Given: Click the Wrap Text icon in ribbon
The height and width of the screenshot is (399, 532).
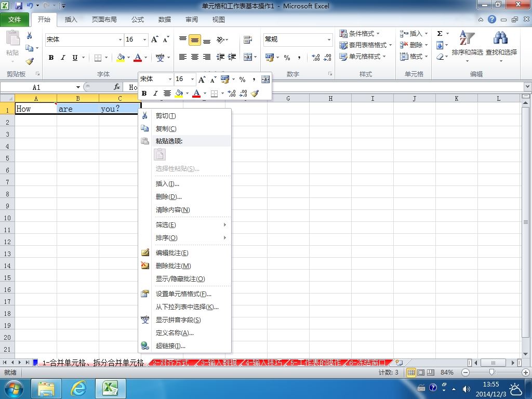Looking at the screenshot, I should 248,39.
